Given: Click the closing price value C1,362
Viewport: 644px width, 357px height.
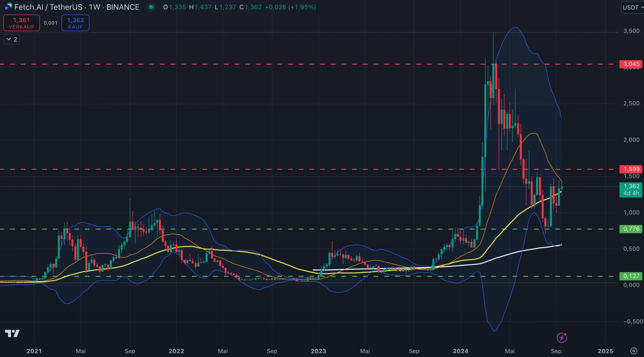Looking at the screenshot, I should [251, 7].
